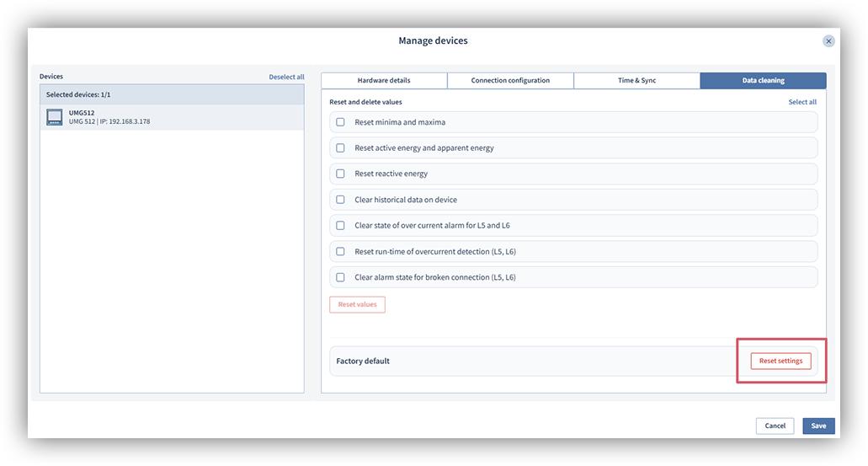Click the UMG512 device monitor icon
Screen dimensions: 868x466
click(55, 117)
